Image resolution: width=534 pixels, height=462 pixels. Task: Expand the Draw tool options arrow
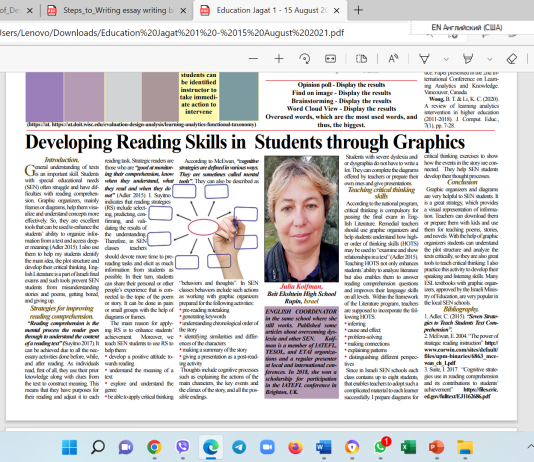click(x=446, y=59)
